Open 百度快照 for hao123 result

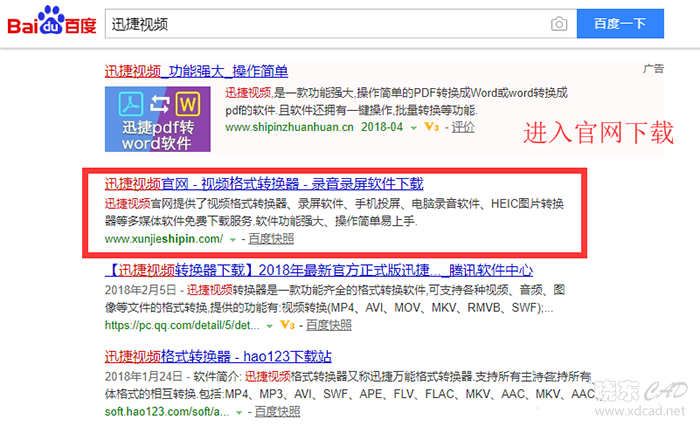tap(277, 411)
